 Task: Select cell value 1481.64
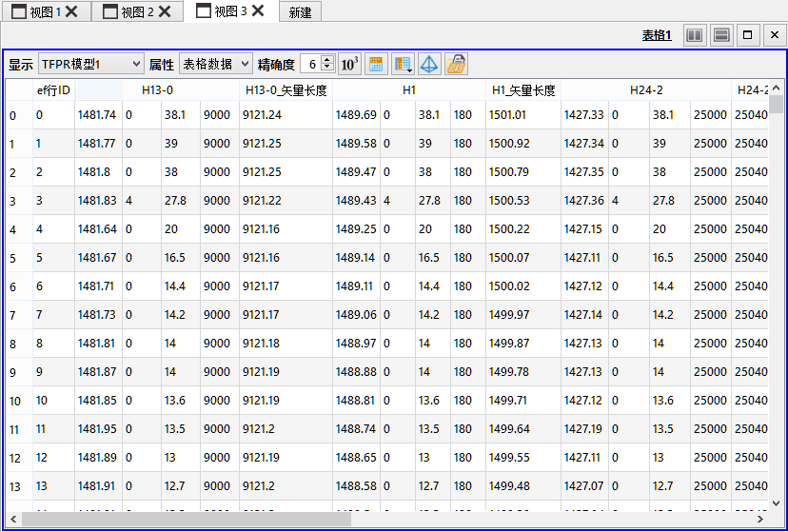coord(97,229)
